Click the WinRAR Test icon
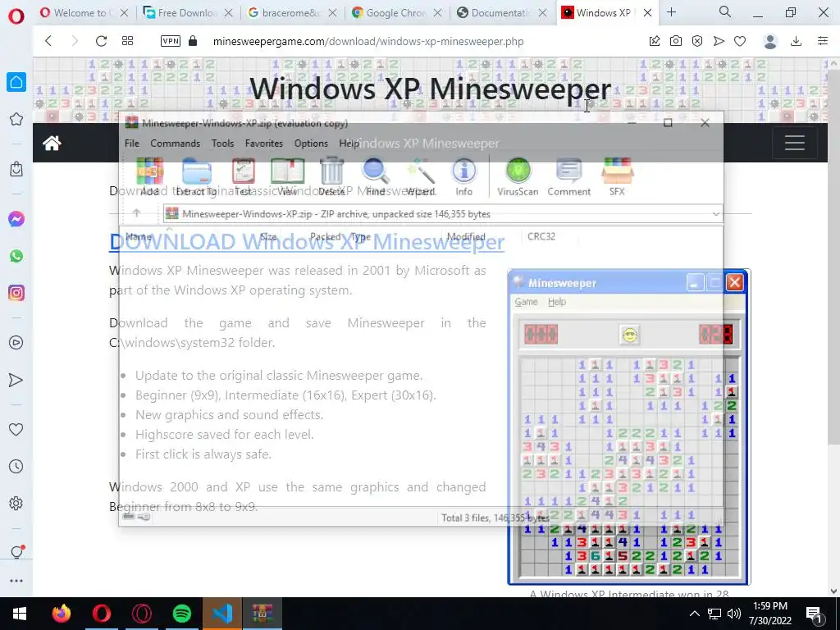This screenshot has height=630, width=840. (x=243, y=177)
